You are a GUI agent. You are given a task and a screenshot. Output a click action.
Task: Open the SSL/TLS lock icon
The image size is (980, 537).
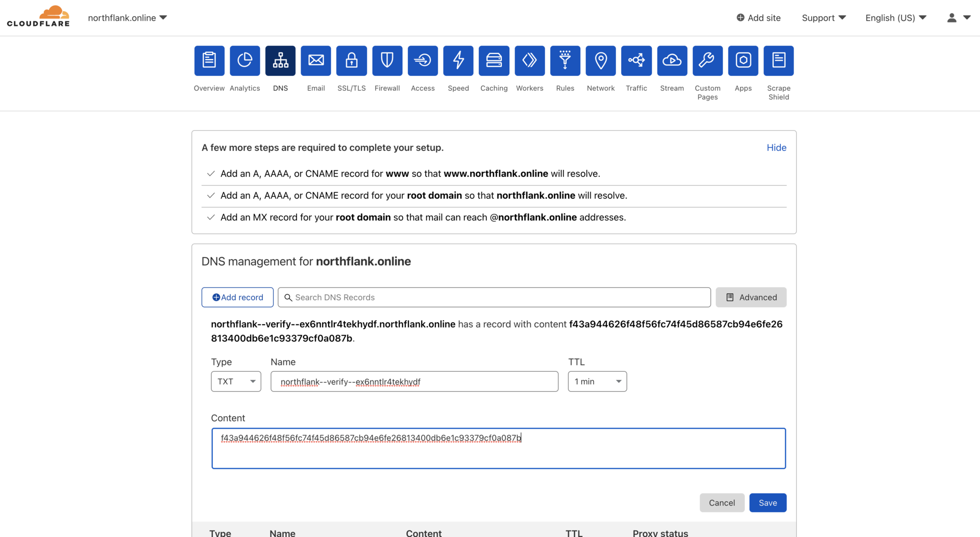(352, 61)
